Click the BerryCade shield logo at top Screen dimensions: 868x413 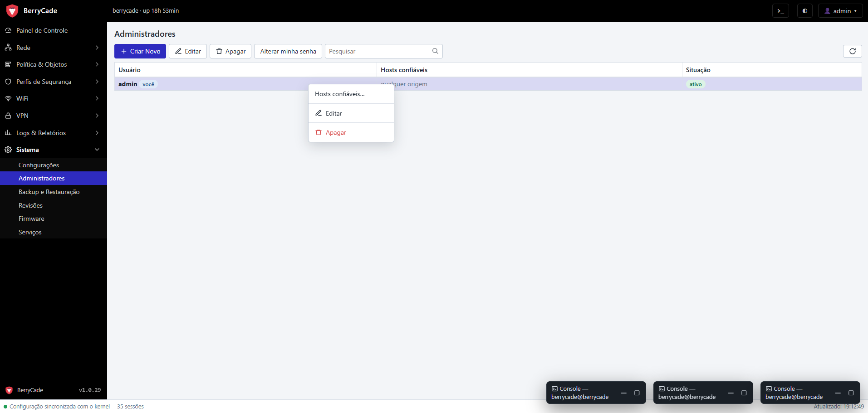coord(12,11)
